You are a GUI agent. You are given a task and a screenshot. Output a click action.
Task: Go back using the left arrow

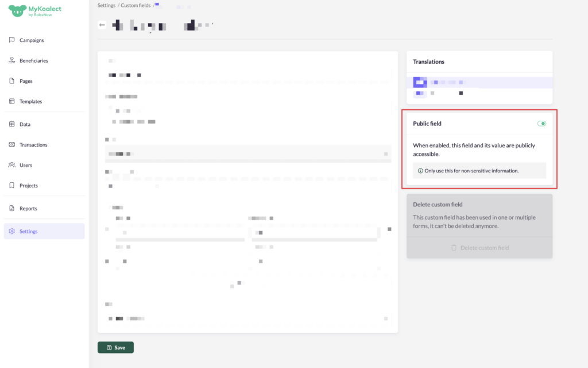point(102,25)
